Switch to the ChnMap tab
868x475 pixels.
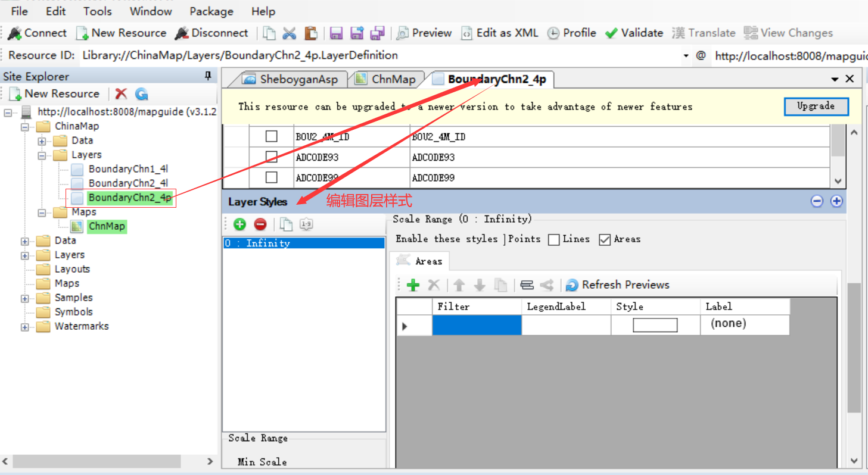386,79
